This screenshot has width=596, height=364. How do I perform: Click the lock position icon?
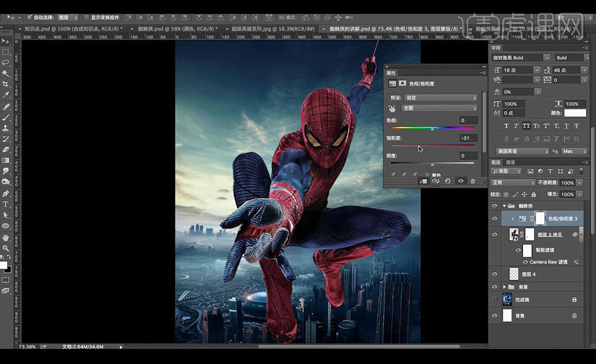524,194
